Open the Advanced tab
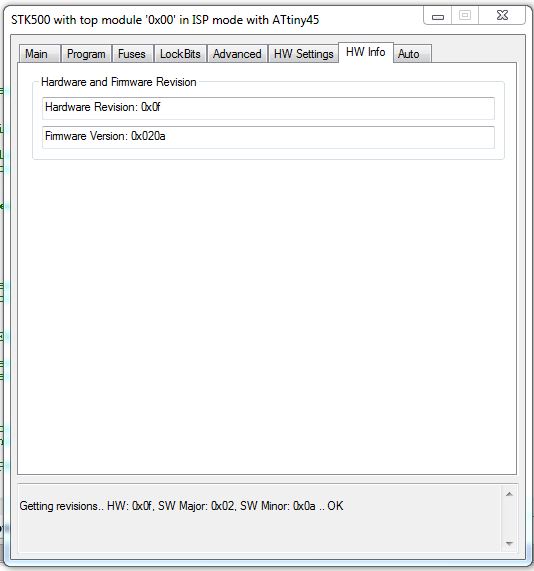 [237, 54]
